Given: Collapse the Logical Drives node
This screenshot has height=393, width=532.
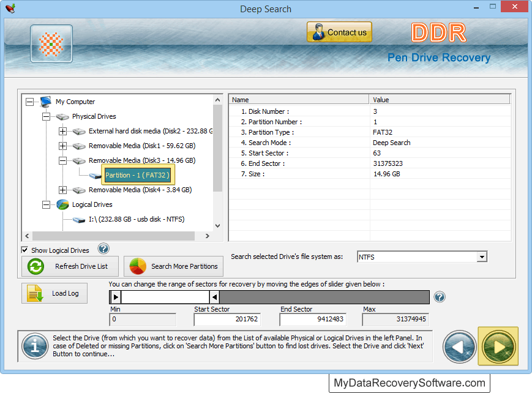Looking at the screenshot, I should 46,204.
